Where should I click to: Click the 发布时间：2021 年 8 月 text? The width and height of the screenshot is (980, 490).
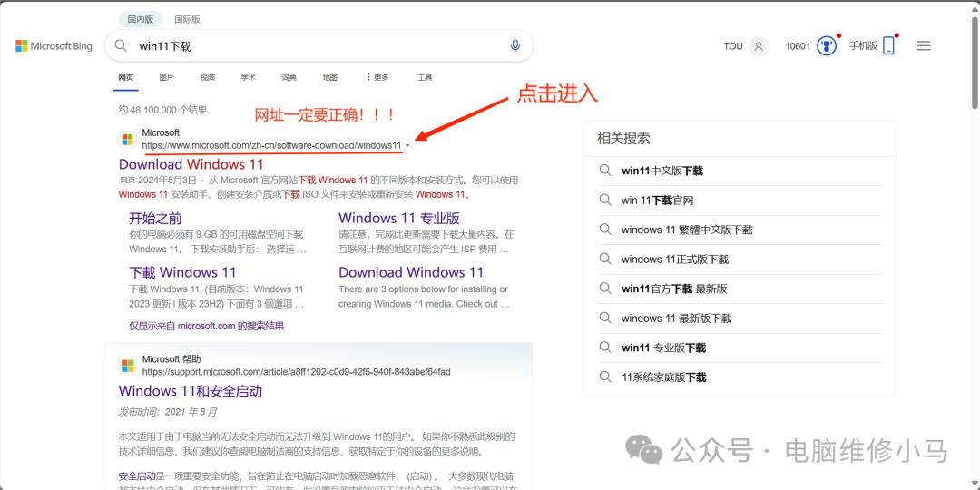pyautogui.click(x=168, y=412)
